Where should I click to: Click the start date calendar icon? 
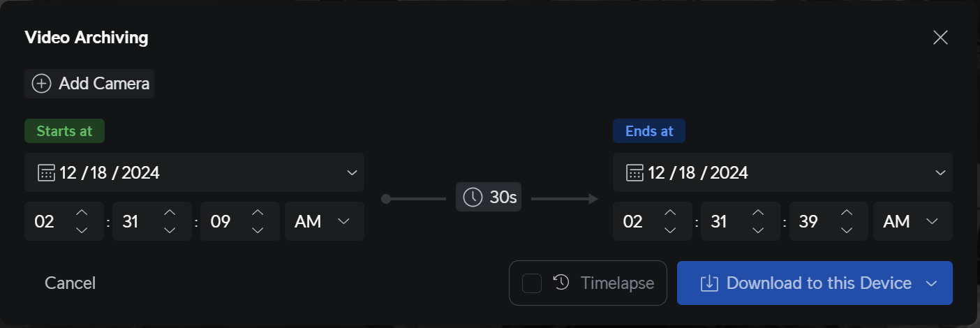coord(46,172)
